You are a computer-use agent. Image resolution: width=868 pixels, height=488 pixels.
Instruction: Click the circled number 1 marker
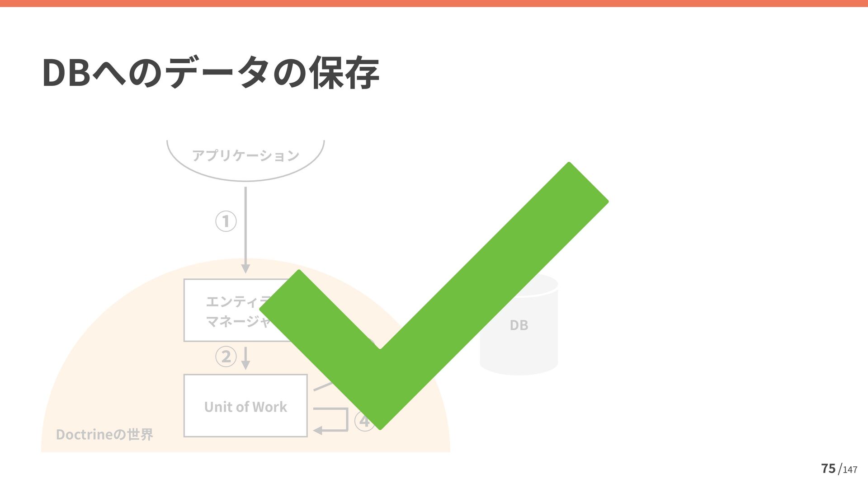(226, 221)
